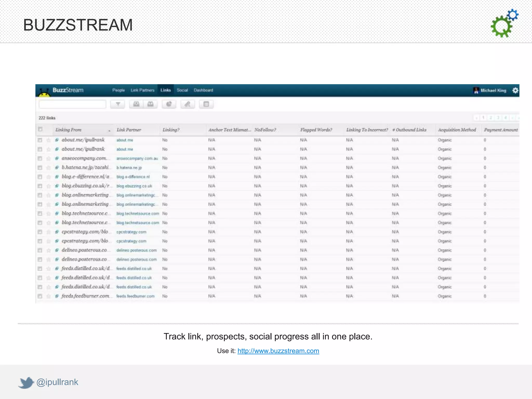
Task: Open the feeds.feedburner.com link partner
Action: pos(135,296)
